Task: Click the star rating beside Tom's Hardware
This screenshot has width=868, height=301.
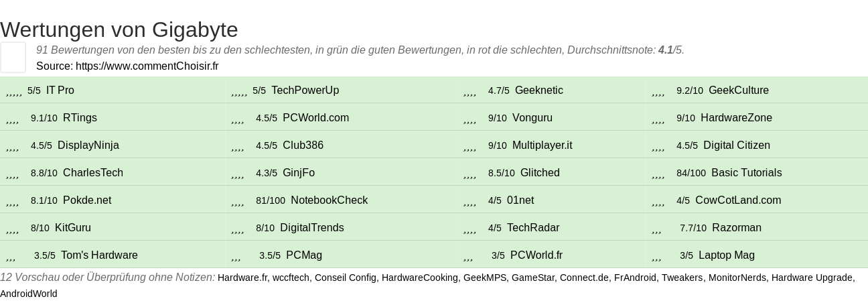Action: [10, 255]
